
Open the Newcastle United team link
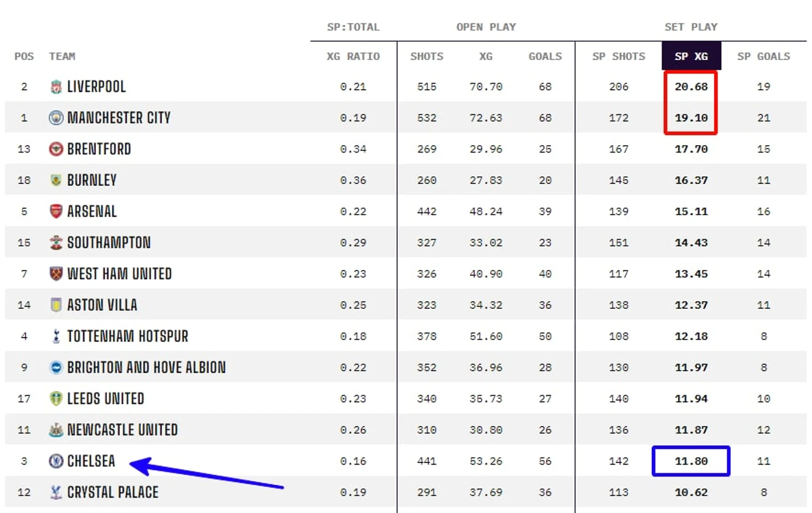[x=122, y=430]
